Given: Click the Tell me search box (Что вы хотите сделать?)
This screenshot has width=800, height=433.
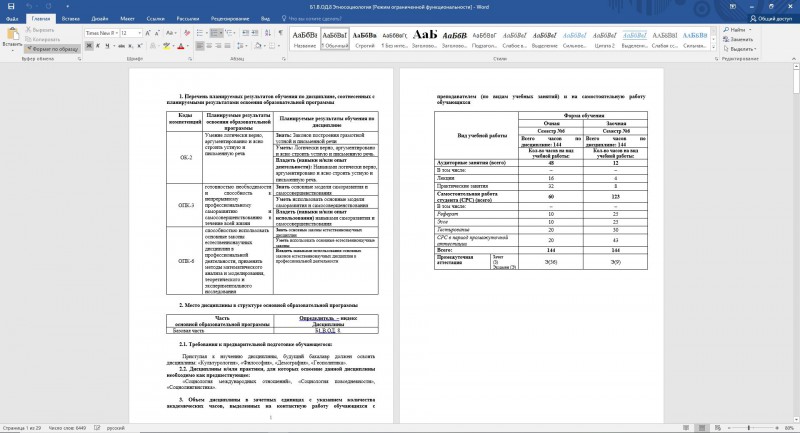Looking at the screenshot, I should coord(311,19).
